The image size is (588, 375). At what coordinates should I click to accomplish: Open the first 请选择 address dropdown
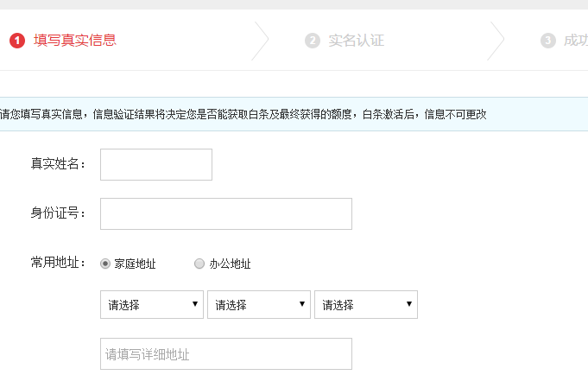[x=152, y=304]
